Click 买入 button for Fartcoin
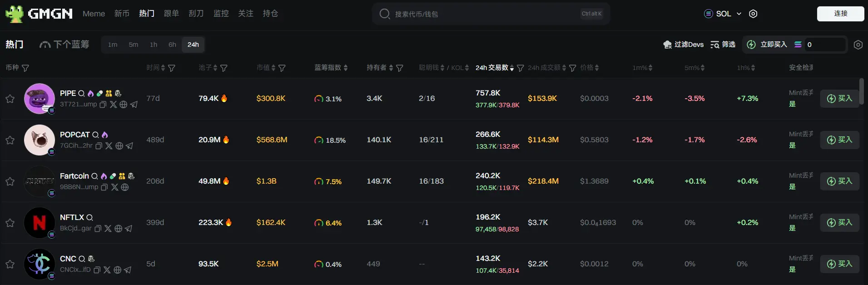 (x=839, y=181)
